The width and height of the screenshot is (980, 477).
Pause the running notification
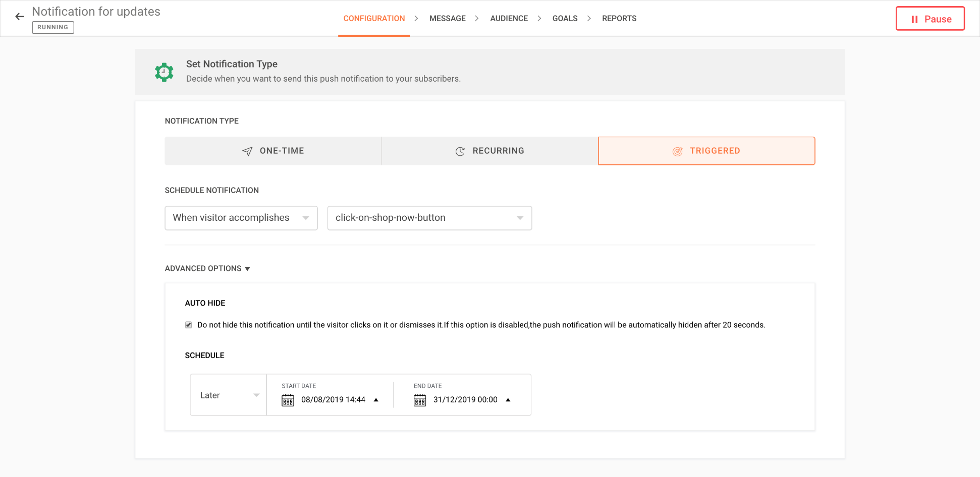(930, 19)
